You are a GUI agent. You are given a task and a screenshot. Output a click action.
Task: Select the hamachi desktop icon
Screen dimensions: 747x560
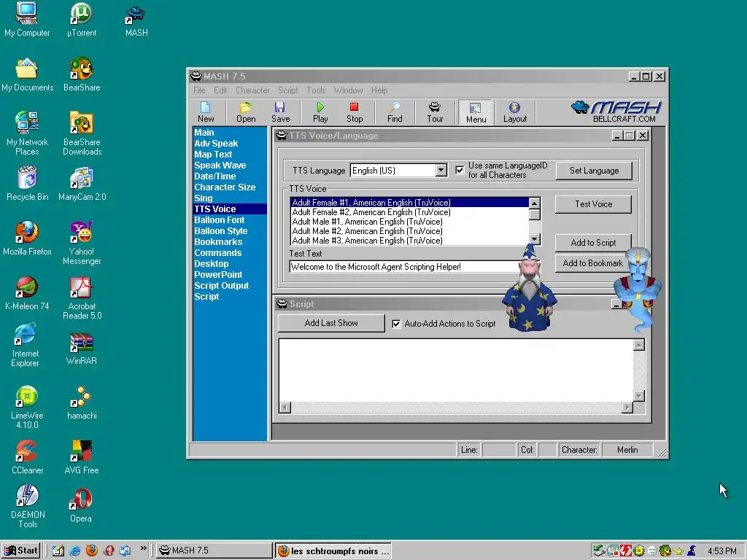82,402
